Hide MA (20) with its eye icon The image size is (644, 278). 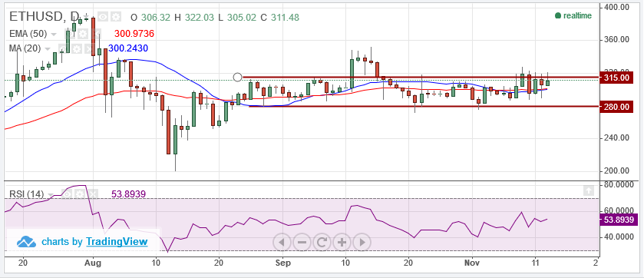(x=64, y=49)
